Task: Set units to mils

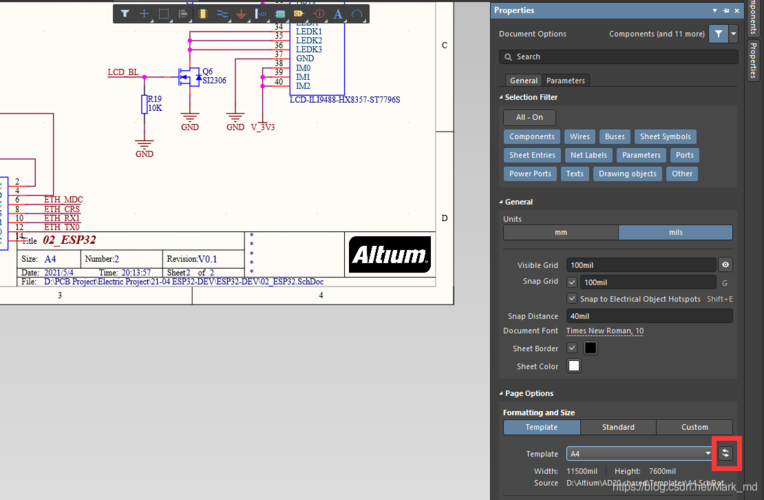Action: [675, 232]
